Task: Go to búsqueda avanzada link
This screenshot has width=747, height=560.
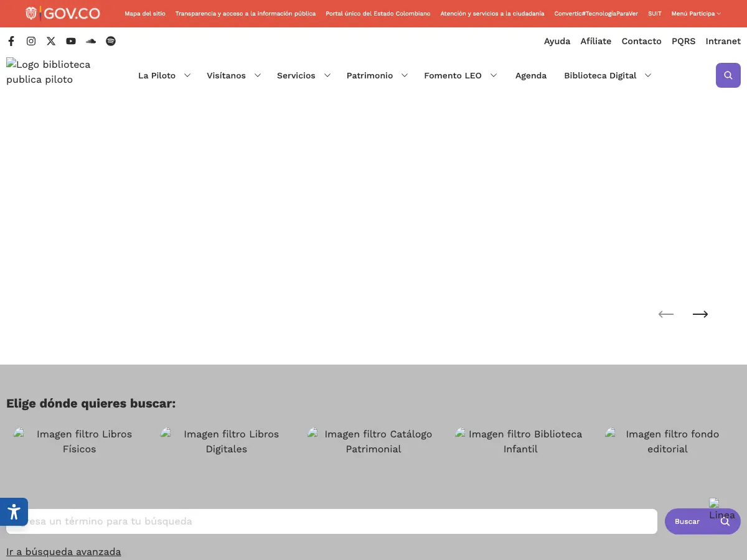Action: point(63,552)
